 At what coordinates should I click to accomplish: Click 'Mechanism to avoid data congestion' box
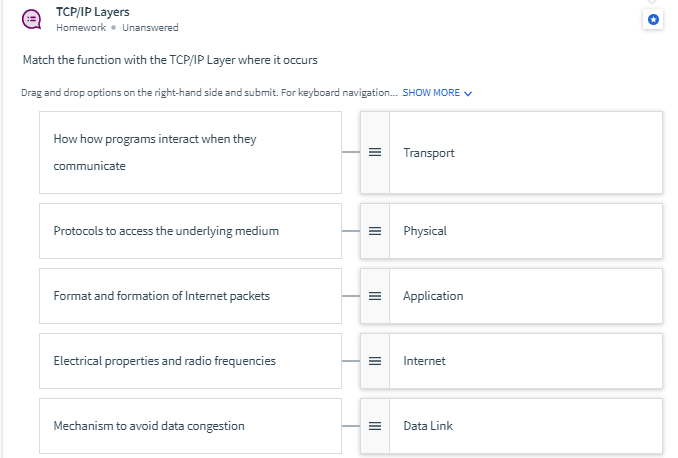click(x=190, y=426)
